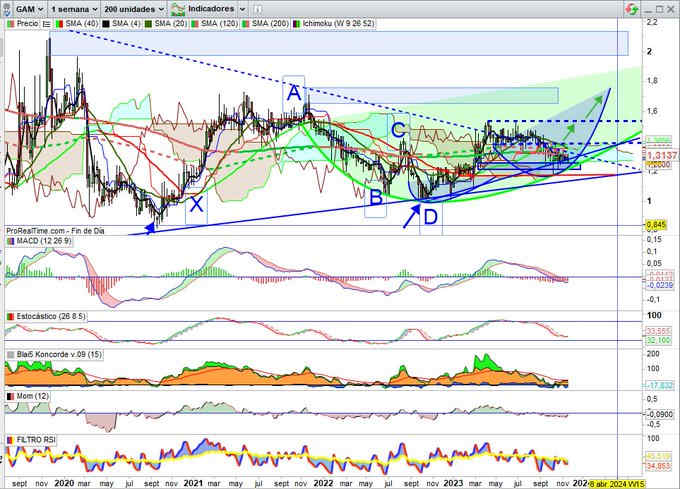Select the letter X chart annotation
The width and height of the screenshot is (680, 489).
coord(196,205)
